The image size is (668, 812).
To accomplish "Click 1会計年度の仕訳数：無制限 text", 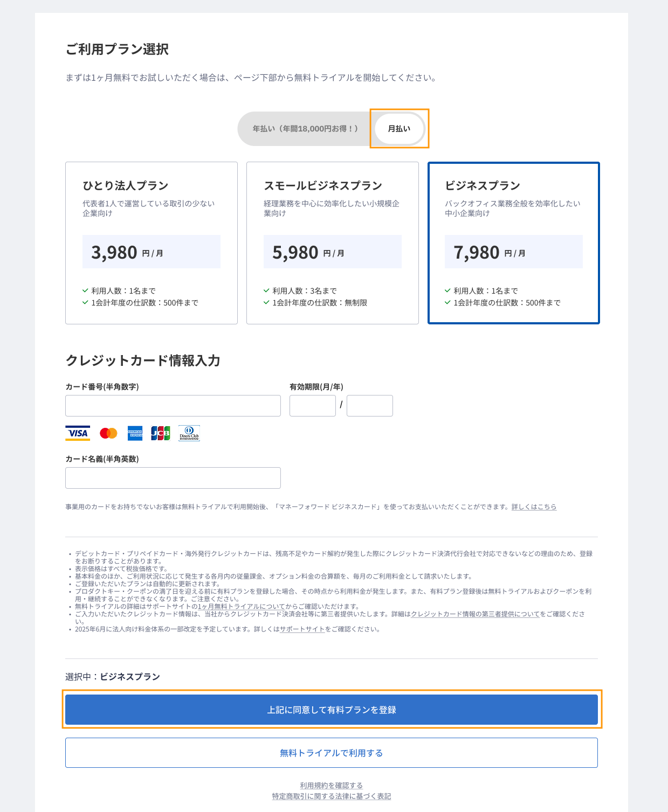I will [x=320, y=303].
